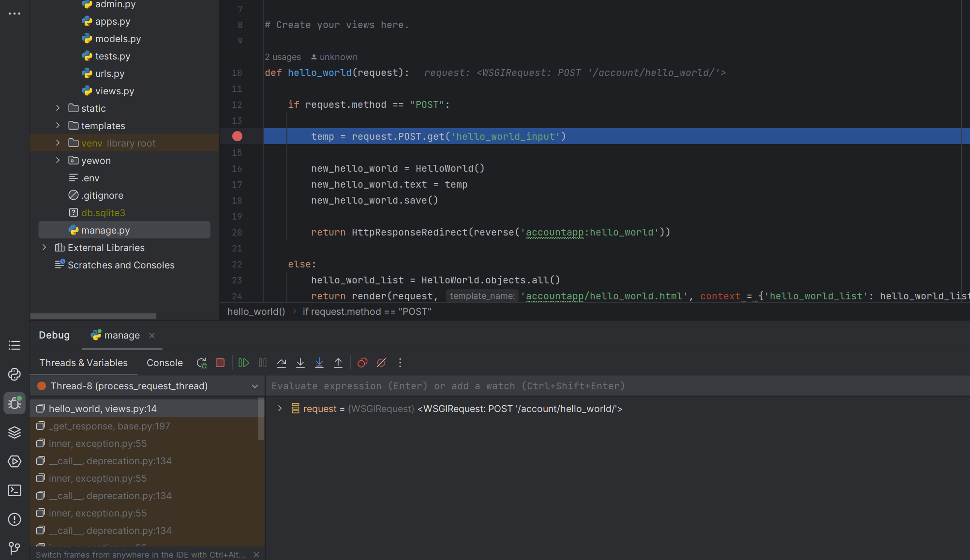
Task: Switch to the Console tab
Action: (164, 363)
